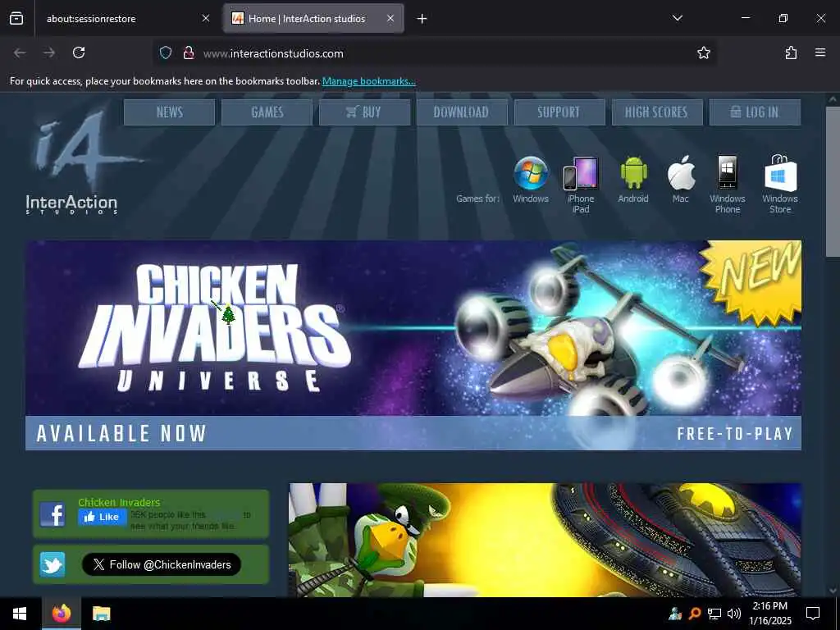Open the GAMES menu item
840x630 pixels.
[x=267, y=112]
